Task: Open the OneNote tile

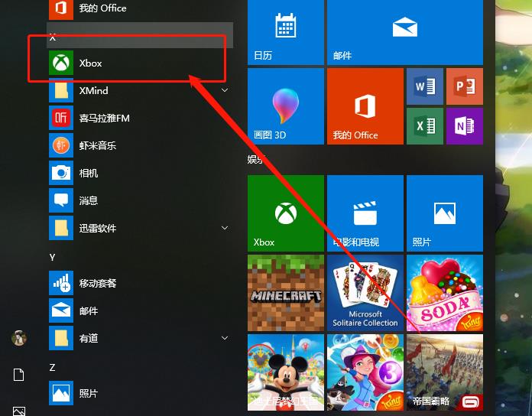Action: pyautogui.click(x=464, y=125)
